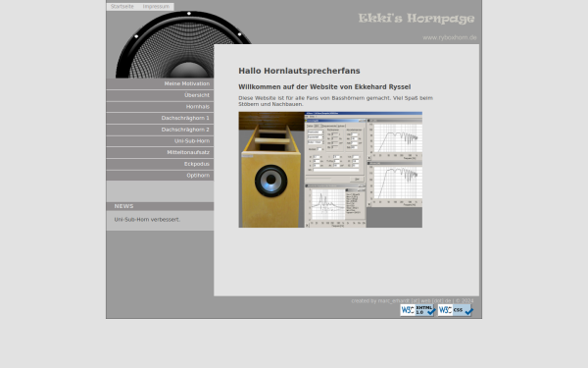Click the 'Hallo Hornlautsprecherfans' heading
This screenshot has height=368, width=588.
click(x=299, y=71)
